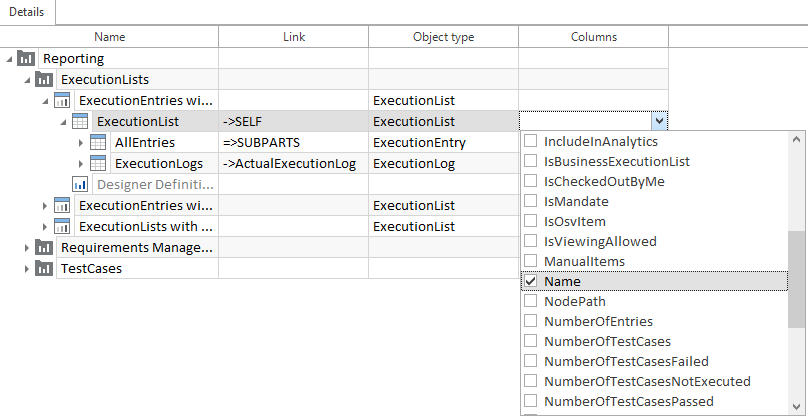
Task: Click the AllEntries table icon
Action: click(x=98, y=142)
